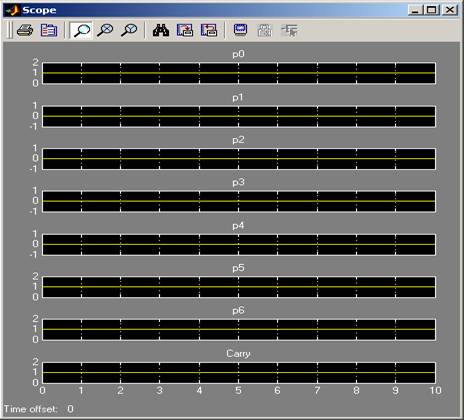Select the Zoom Y-axis tool
This screenshot has width=464, height=420.
129,30
